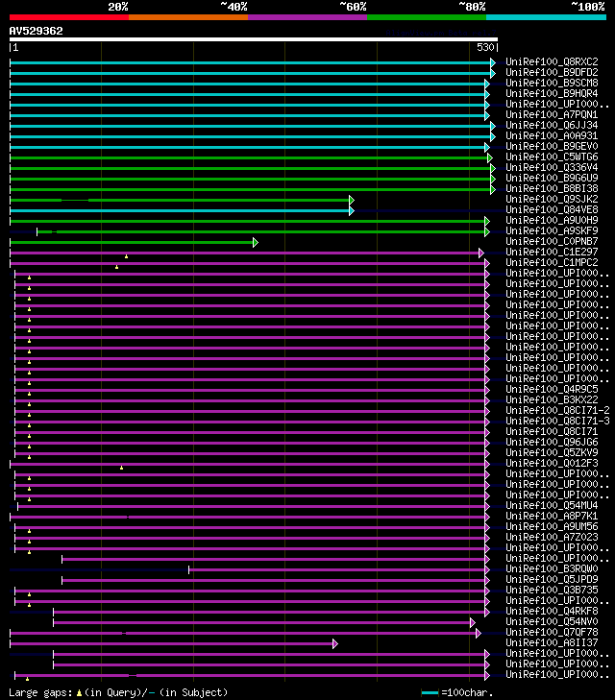Select the UniRef100_B9G6U9 label

552,179
